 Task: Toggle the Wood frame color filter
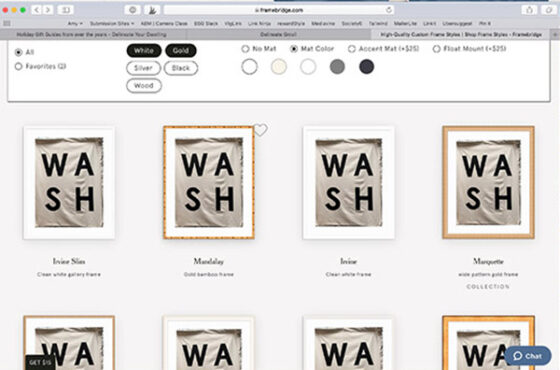[144, 86]
